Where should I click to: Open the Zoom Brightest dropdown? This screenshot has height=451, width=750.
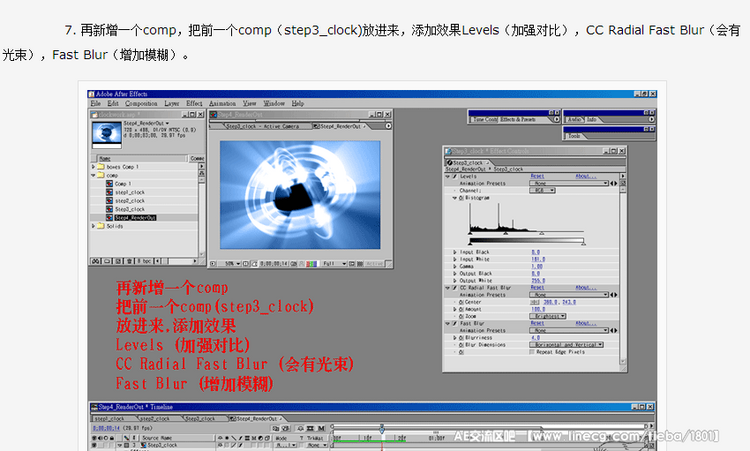pyautogui.click(x=548, y=316)
